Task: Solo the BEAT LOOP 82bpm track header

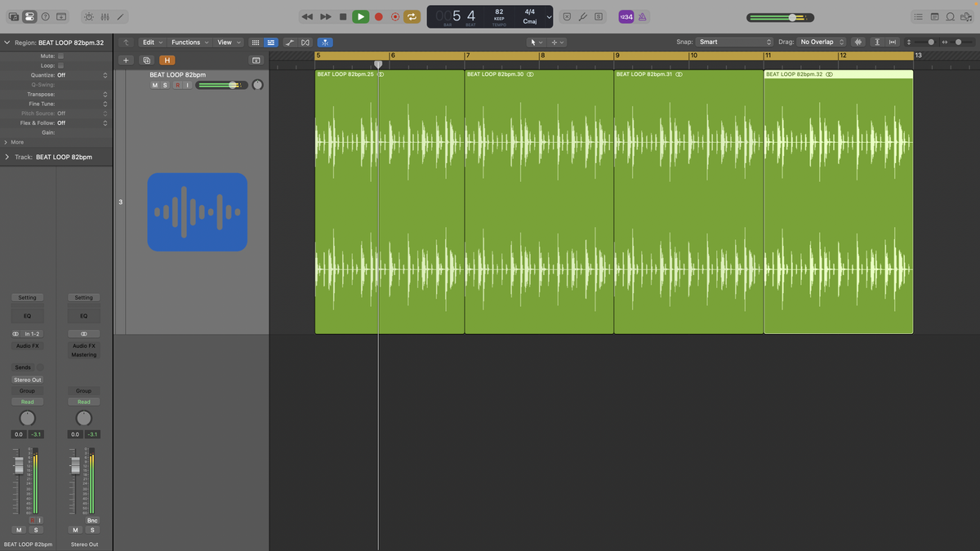Action: pyautogui.click(x=165, y=85)
